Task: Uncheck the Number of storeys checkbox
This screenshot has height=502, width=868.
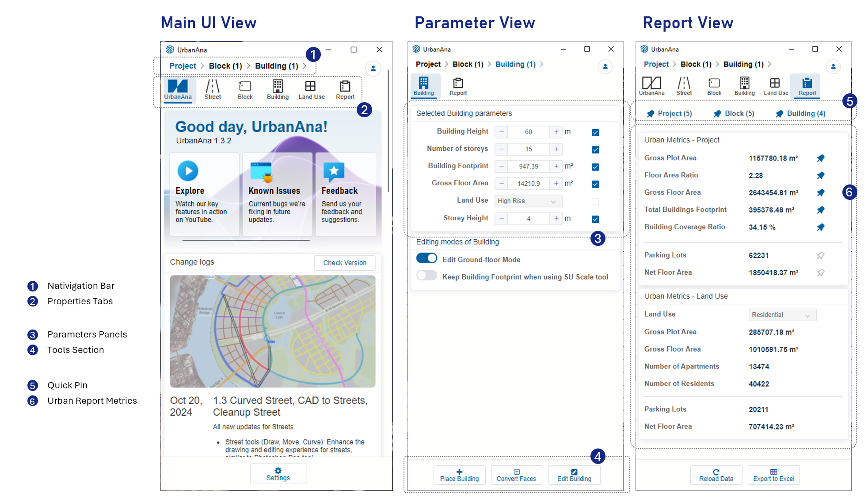Action: [x=595, y=149]
